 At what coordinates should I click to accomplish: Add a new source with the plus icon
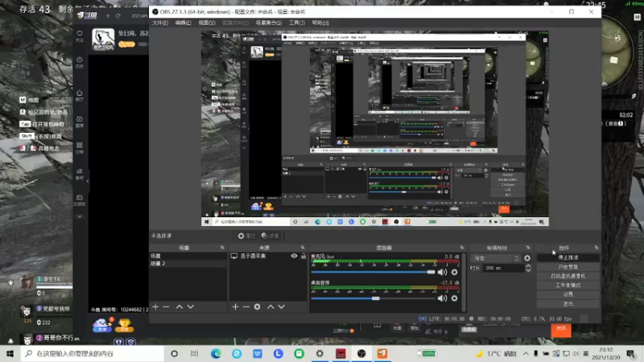point(235,306)
